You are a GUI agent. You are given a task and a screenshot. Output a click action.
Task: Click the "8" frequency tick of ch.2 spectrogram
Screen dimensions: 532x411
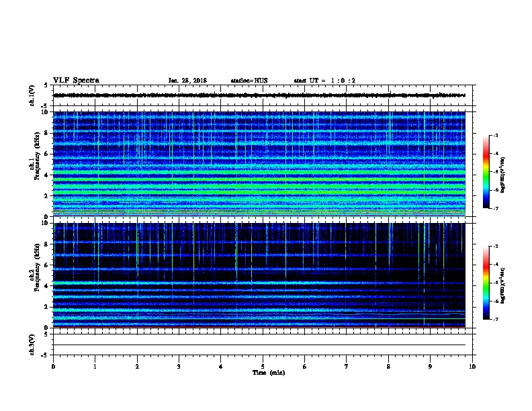point(47,244)
